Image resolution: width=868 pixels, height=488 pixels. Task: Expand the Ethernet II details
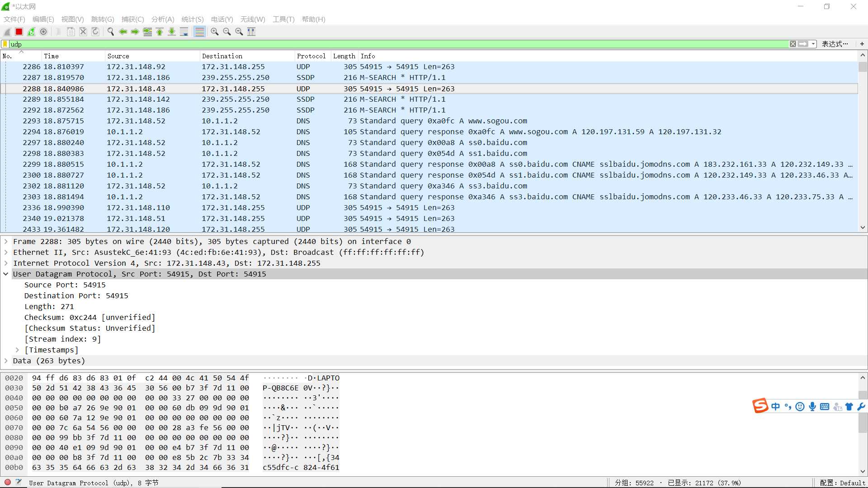coord(6,252)
